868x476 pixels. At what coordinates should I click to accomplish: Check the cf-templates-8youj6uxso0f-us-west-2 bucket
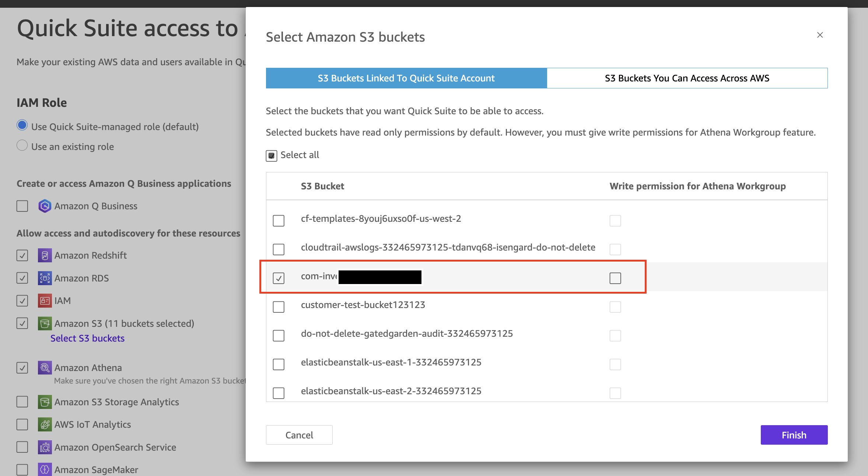click(279, 221)
